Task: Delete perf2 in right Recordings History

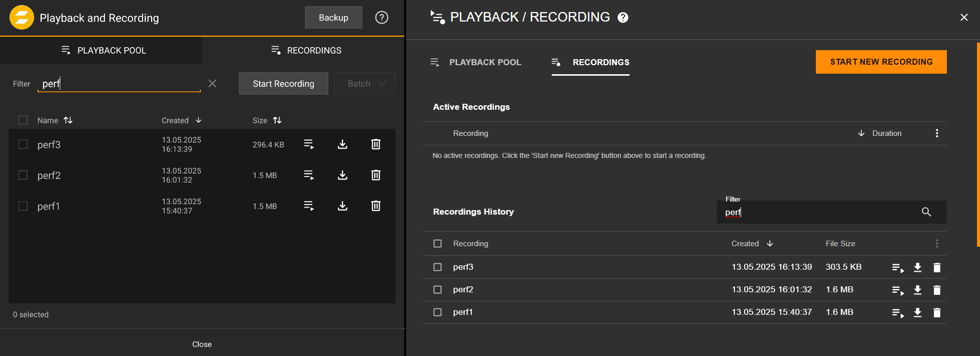Action: (x=937, y=290)
